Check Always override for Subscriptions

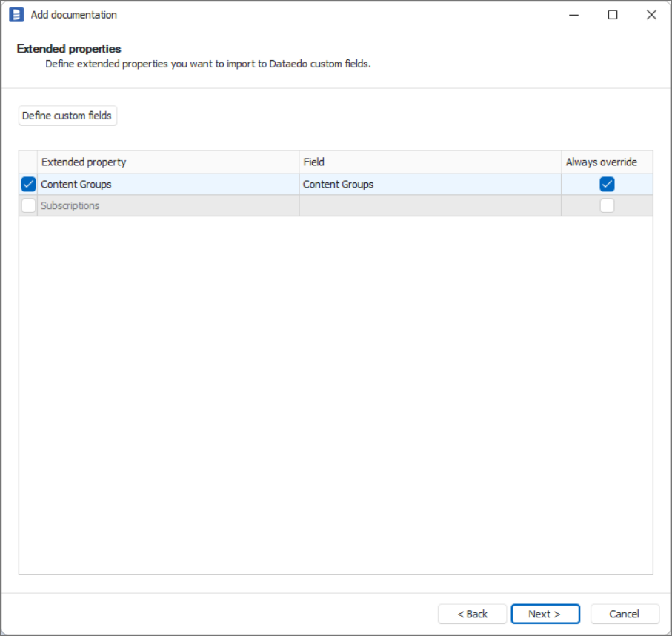tap(605, 205)
